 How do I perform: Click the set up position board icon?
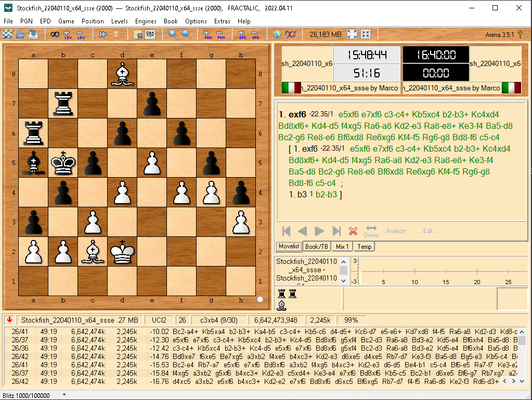[x=138, y=34]
